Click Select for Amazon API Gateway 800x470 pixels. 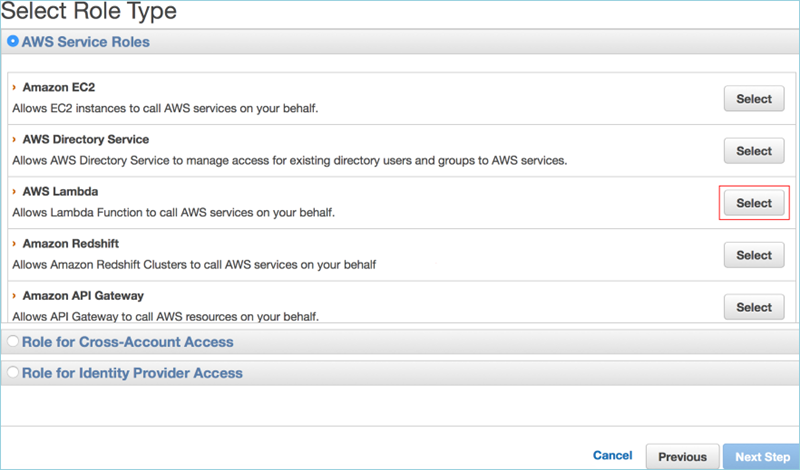(x=754, y=307)
